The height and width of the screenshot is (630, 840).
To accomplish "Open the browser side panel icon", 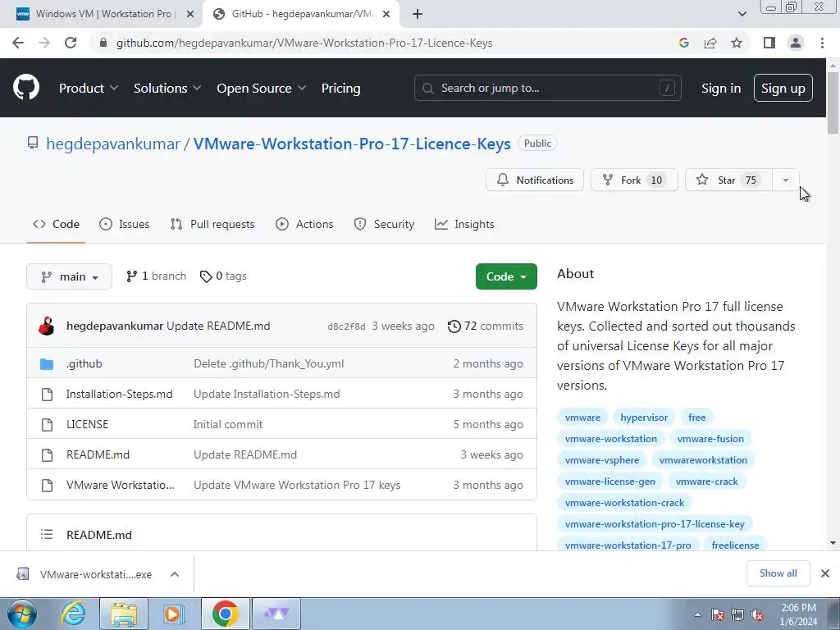I will coord(769,43).
